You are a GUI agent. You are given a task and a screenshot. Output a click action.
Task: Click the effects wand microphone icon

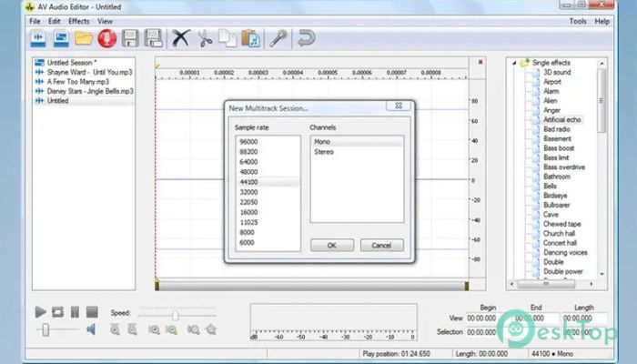coord(278,38)
